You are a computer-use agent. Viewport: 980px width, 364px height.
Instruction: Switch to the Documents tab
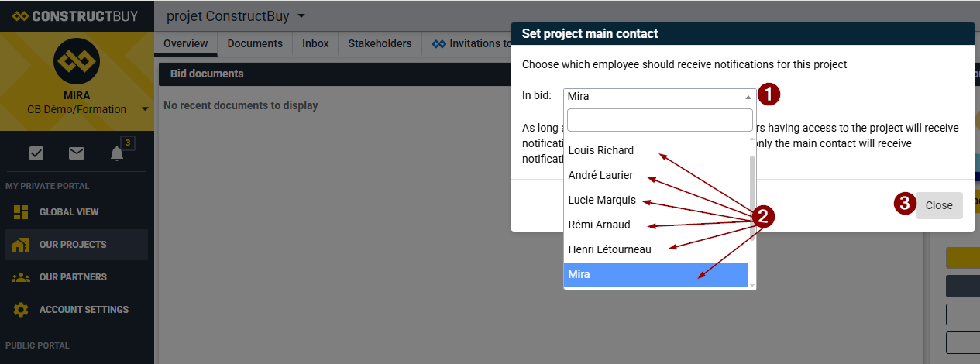pos(255,43)
